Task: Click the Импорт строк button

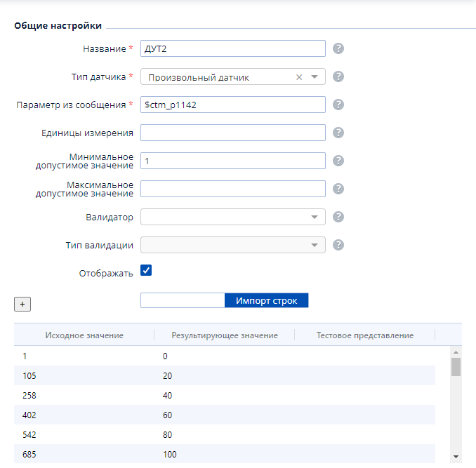Action: pos(267,300)
